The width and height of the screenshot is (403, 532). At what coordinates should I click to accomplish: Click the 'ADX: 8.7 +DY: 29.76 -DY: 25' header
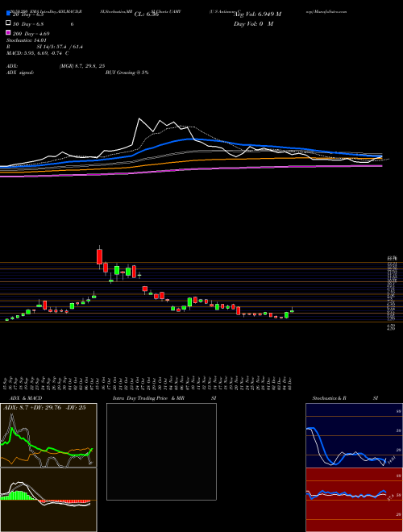coord(44,408)
